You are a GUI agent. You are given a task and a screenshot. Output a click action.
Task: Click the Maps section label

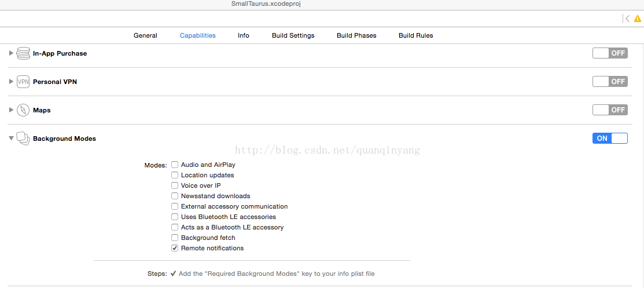(x=42, y=110)
